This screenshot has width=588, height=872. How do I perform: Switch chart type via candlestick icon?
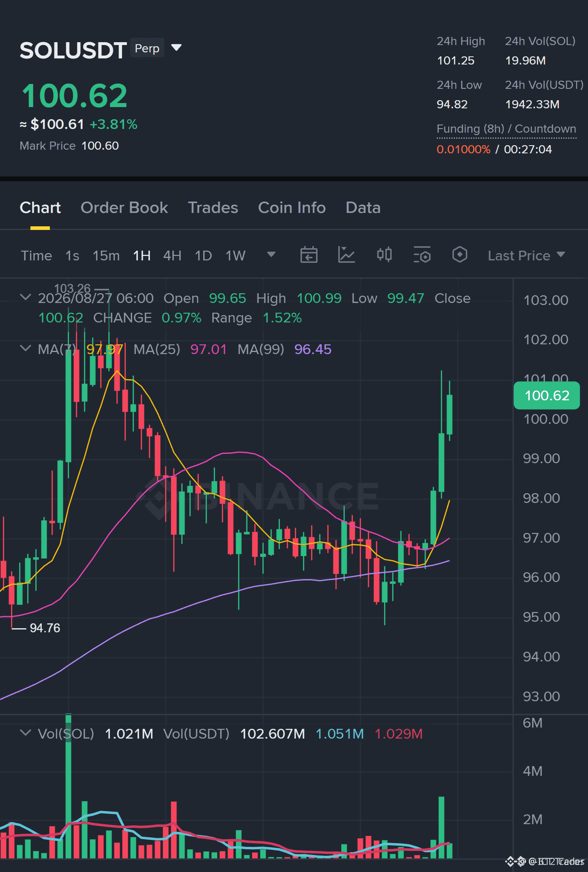[x=384, y=255]
